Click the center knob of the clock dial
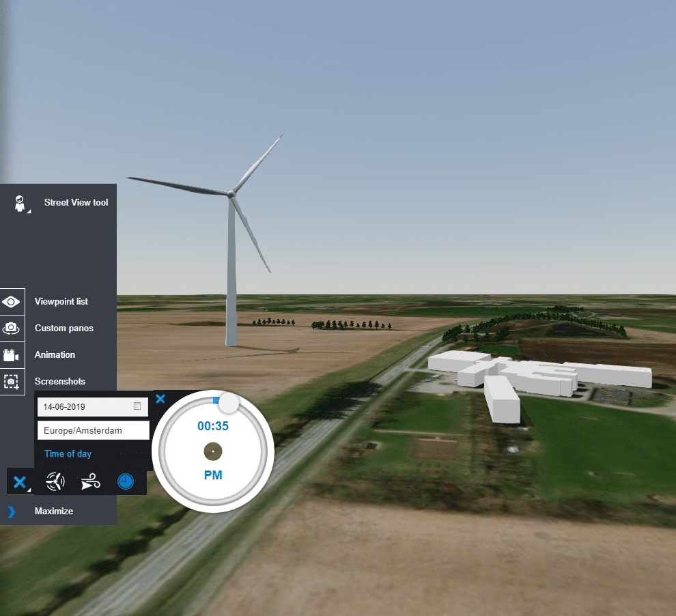The image size is (676, 616). click(x=213, y=451)
